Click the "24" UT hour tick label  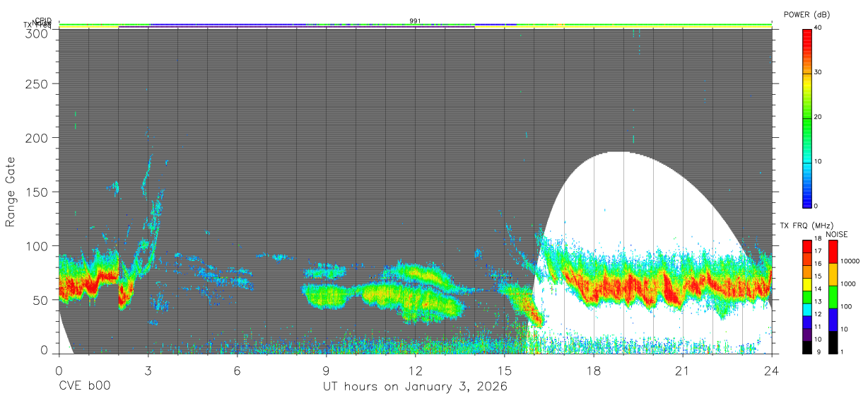pyautogui.click(x=772, y=371)
